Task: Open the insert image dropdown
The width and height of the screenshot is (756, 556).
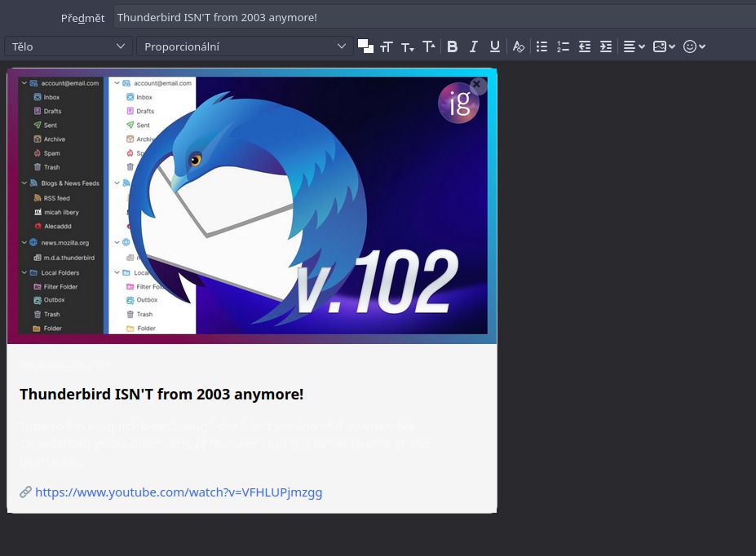Action: pyautogui.click(x=664, y=46)
